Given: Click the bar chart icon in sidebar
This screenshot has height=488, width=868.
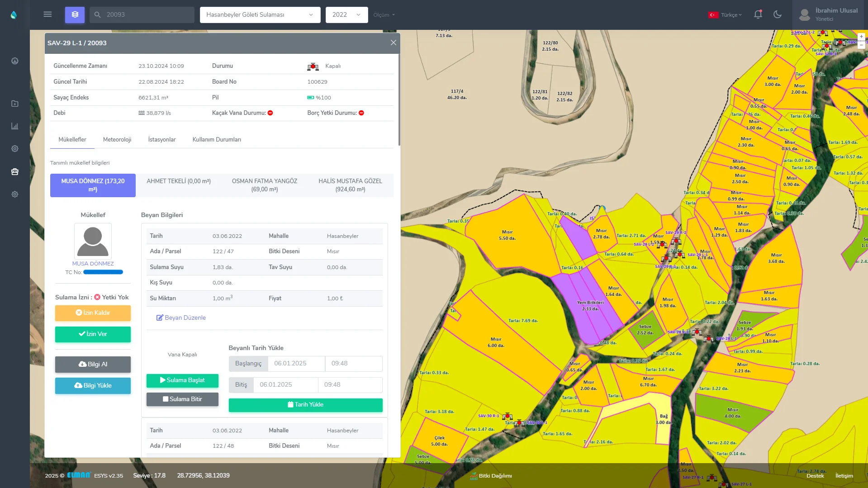Looking at the screenshot, I should 15,126.
